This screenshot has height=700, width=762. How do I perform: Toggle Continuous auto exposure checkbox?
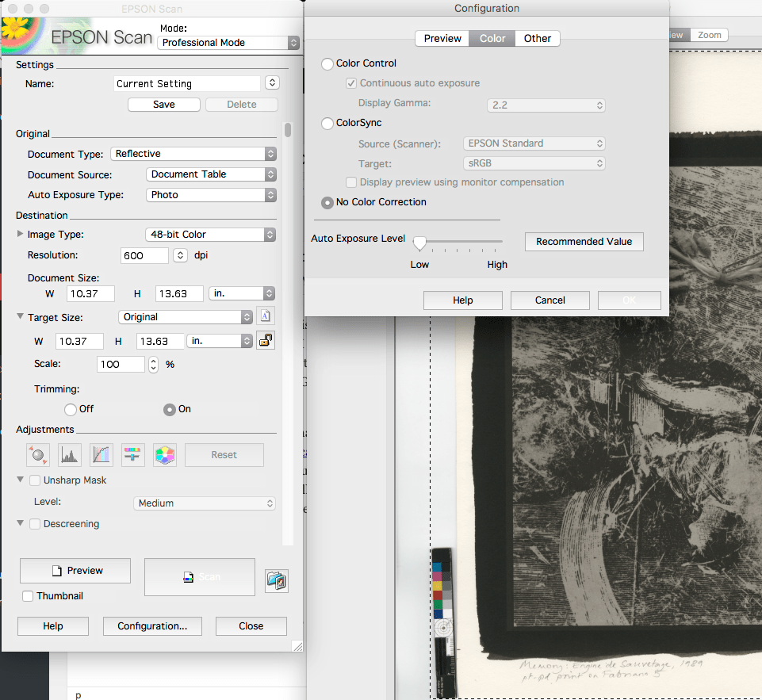click(351, 83)
